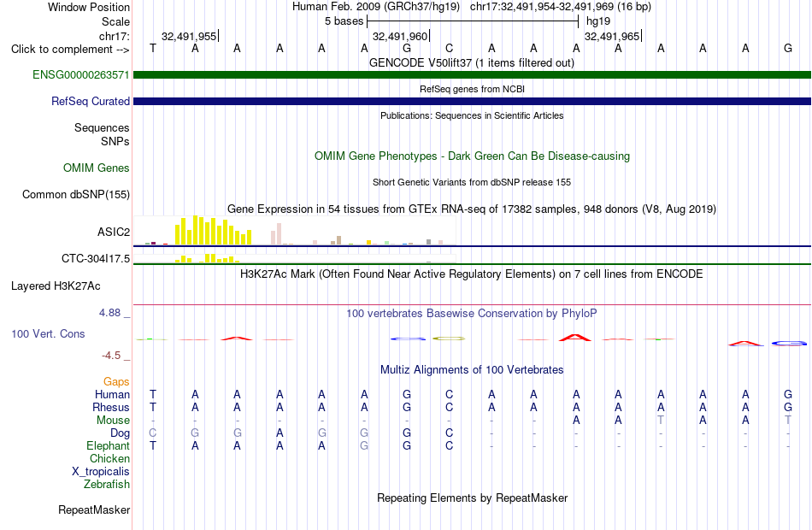This screenshot has height=530, width=812.
Task: Open the Layered H3K27Ac track label
Action: [56, 286]
